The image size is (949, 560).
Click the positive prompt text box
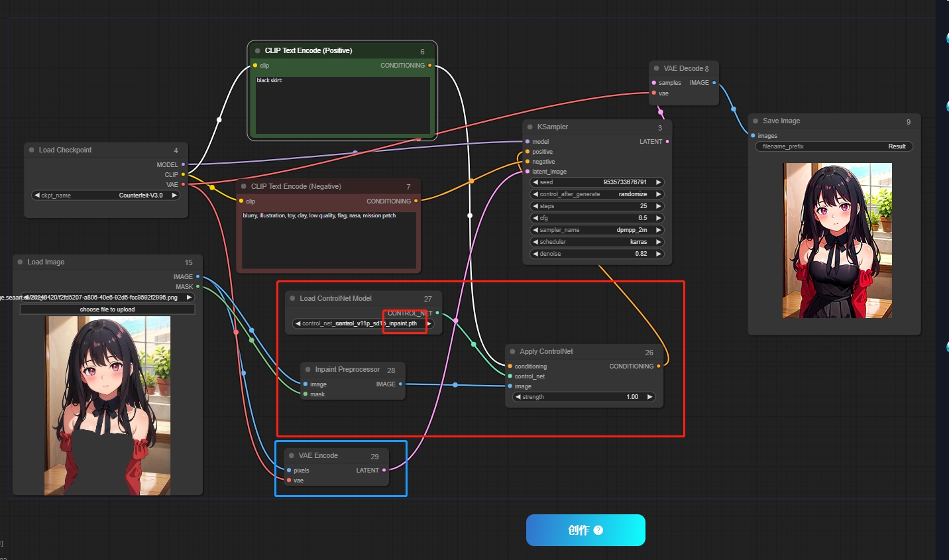click(x=343, y=105)
